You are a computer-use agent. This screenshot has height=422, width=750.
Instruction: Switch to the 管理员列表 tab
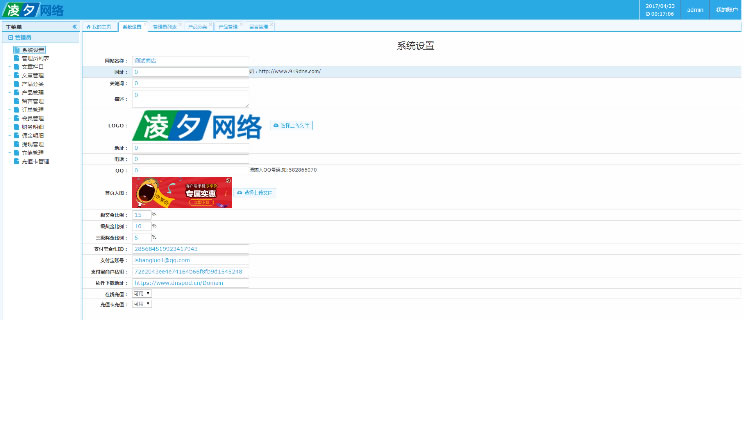[x=165, y=27]
